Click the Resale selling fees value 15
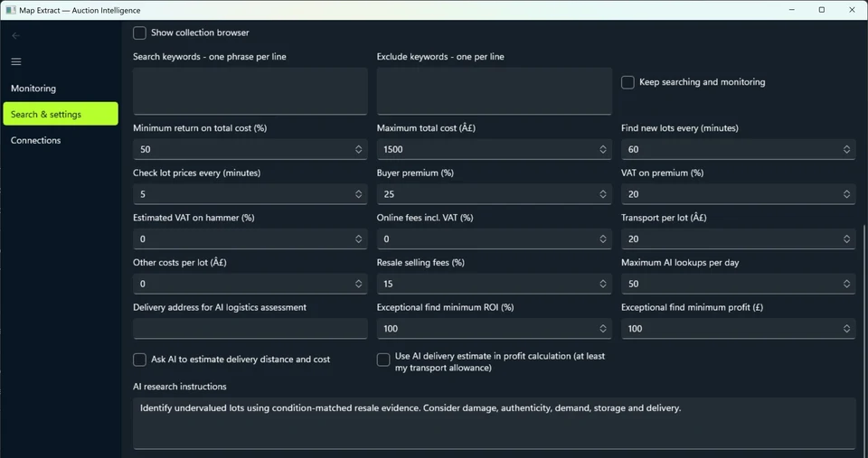This screenshot has width=868, height=458. (x=495, y=284)
